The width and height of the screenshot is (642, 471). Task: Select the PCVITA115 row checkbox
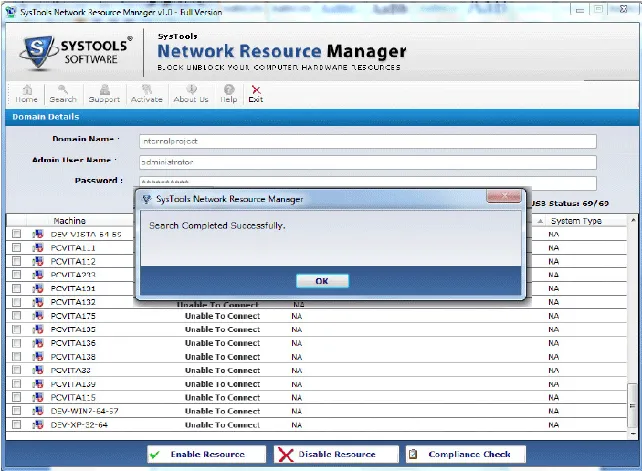pos(16,397)
